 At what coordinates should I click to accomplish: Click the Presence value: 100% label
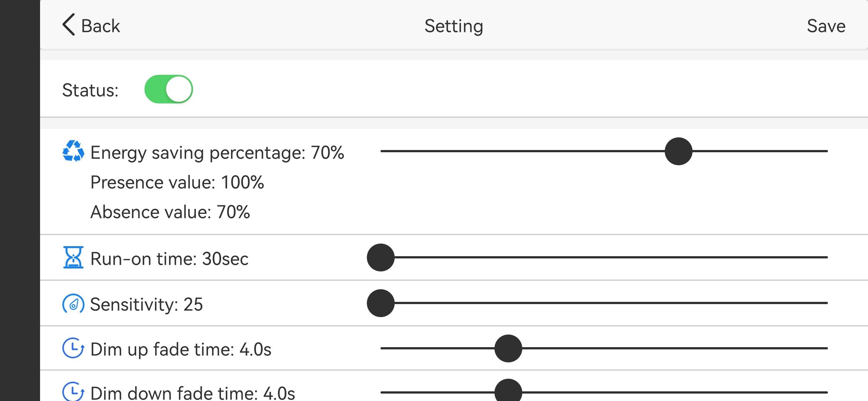coord(177,182)
